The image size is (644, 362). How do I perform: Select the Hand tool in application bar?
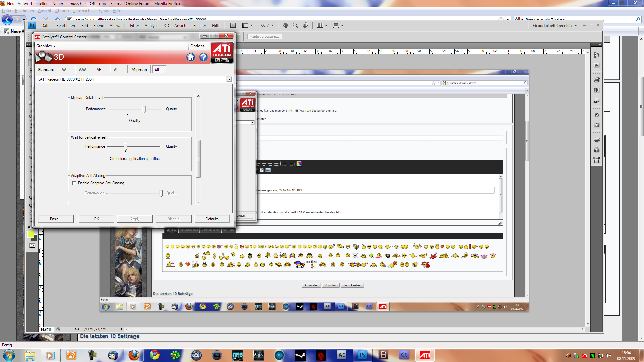(x=285, y=25)
